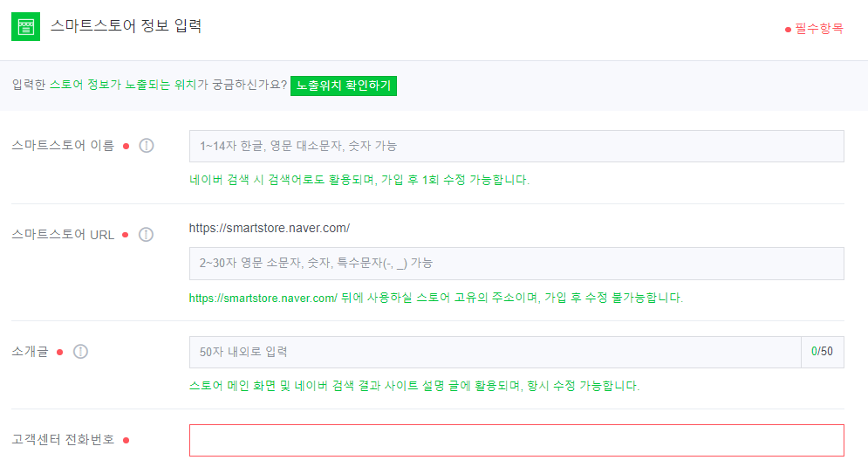The image size is (868, 467).
Task: Click the 소개글 label
Action: point(30,352)
